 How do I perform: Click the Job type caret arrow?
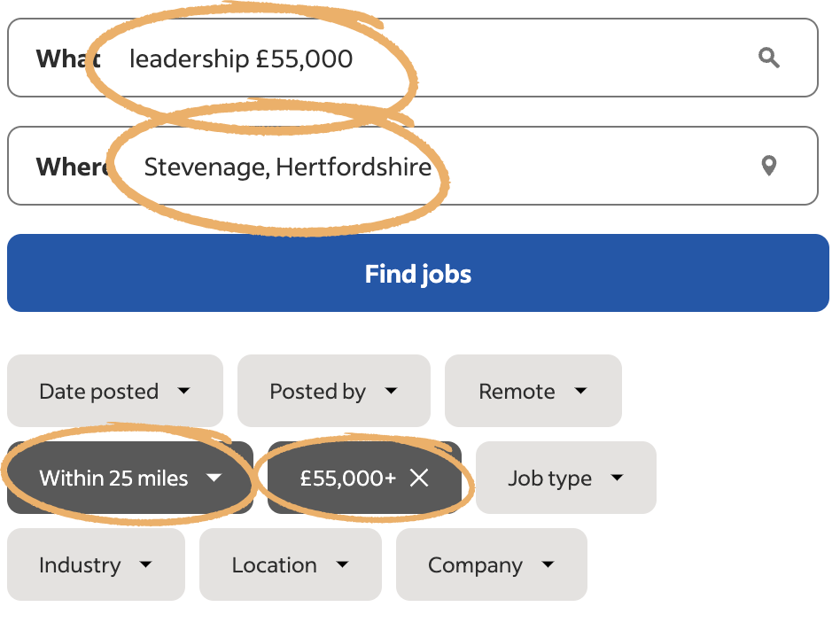(618, 478)
